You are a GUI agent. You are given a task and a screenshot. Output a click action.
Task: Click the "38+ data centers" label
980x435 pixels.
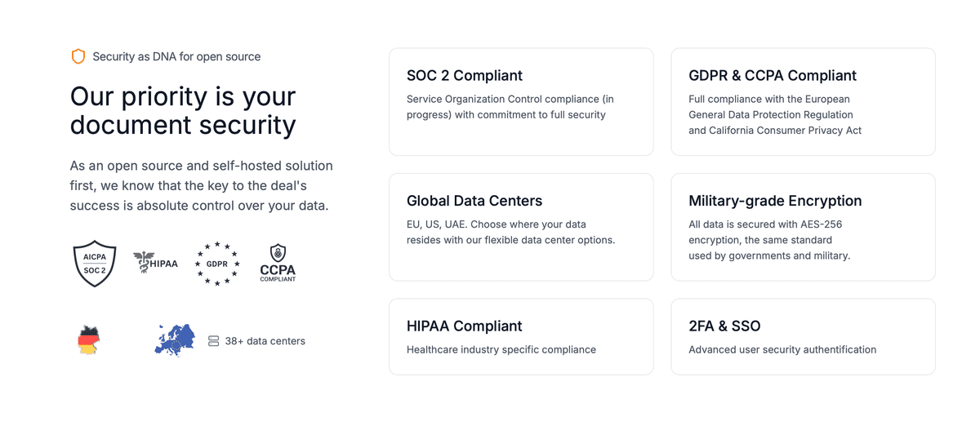(x=265, y=341)
